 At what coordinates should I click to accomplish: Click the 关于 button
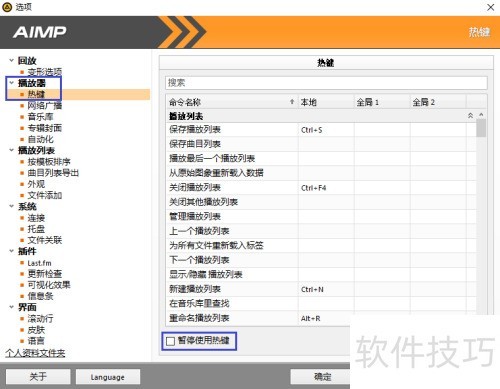coord(38,377)
